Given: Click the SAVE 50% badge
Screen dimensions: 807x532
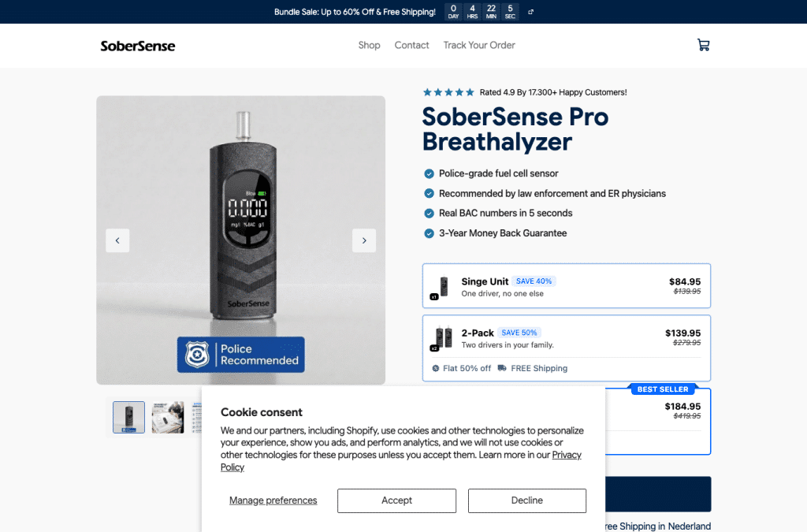Looking at the screenshot, I should click(519, 333).
